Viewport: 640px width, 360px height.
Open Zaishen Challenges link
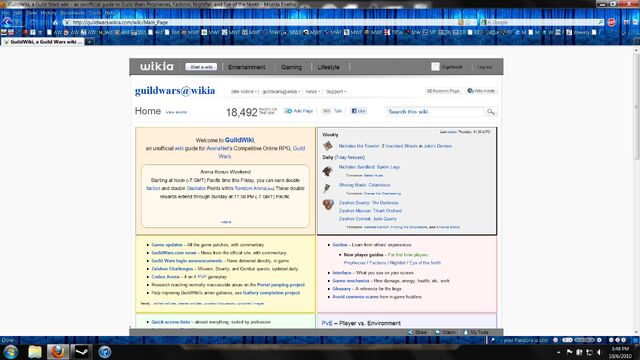coord(172,269)
